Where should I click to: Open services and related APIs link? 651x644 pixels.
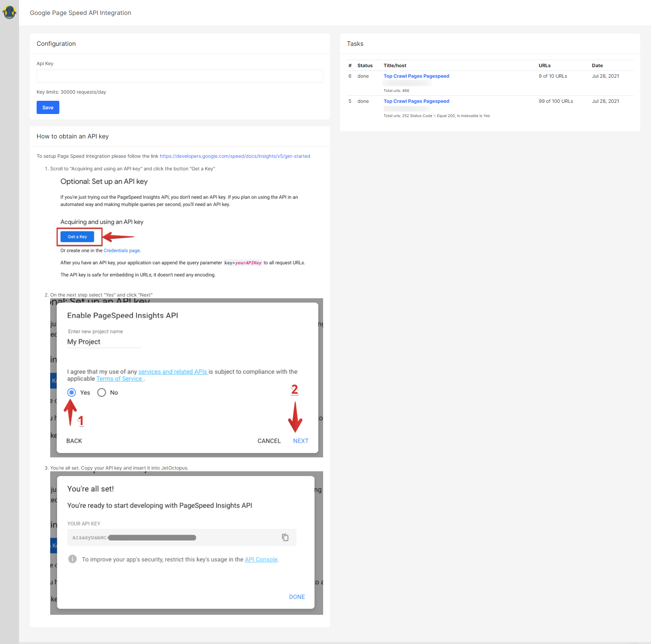point(173,372)
